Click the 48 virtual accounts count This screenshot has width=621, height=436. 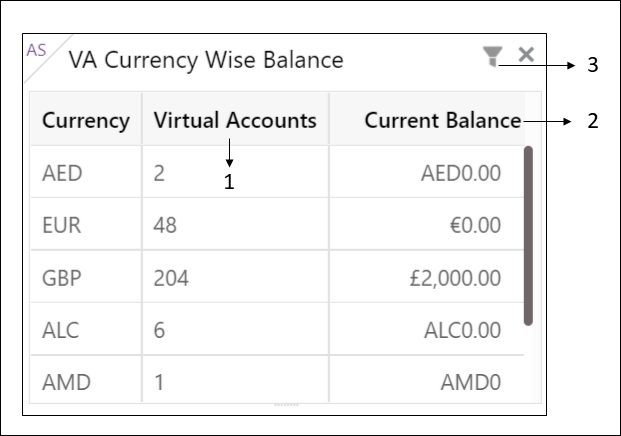[x=165, y=225]
